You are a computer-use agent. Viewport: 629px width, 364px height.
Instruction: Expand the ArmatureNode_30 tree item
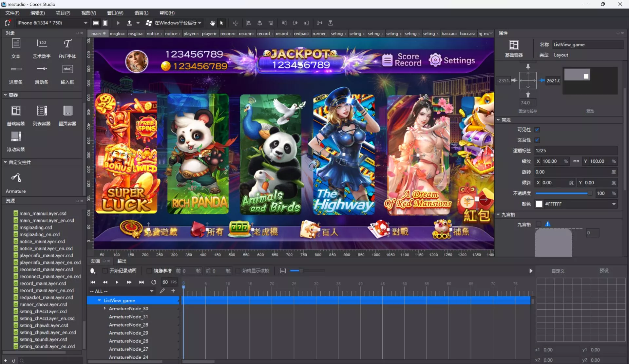pyautogui.click(x=105, y=308)
